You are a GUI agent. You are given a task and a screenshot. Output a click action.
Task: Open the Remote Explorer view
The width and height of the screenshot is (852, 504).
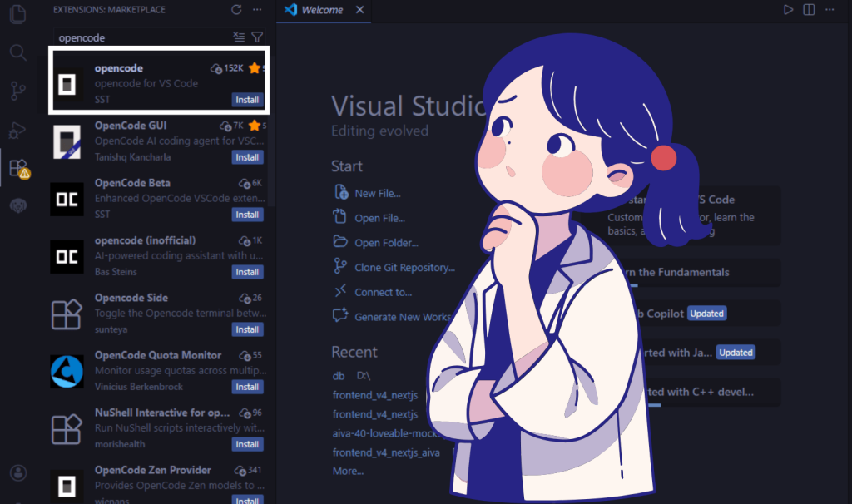[17, 205]
